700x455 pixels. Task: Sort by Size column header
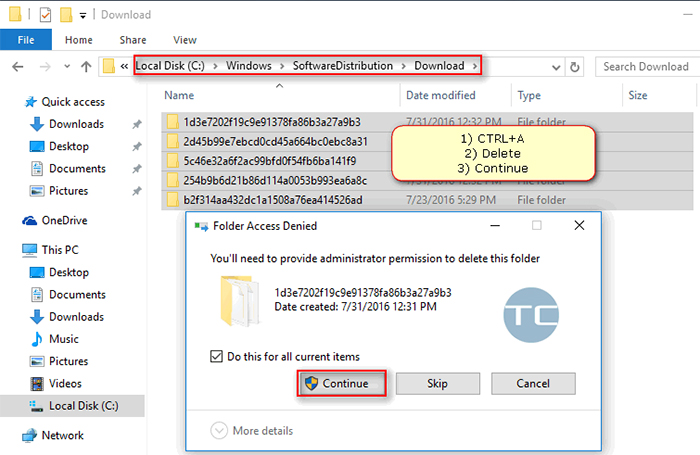pyautogui.click(x=638, y=95)
